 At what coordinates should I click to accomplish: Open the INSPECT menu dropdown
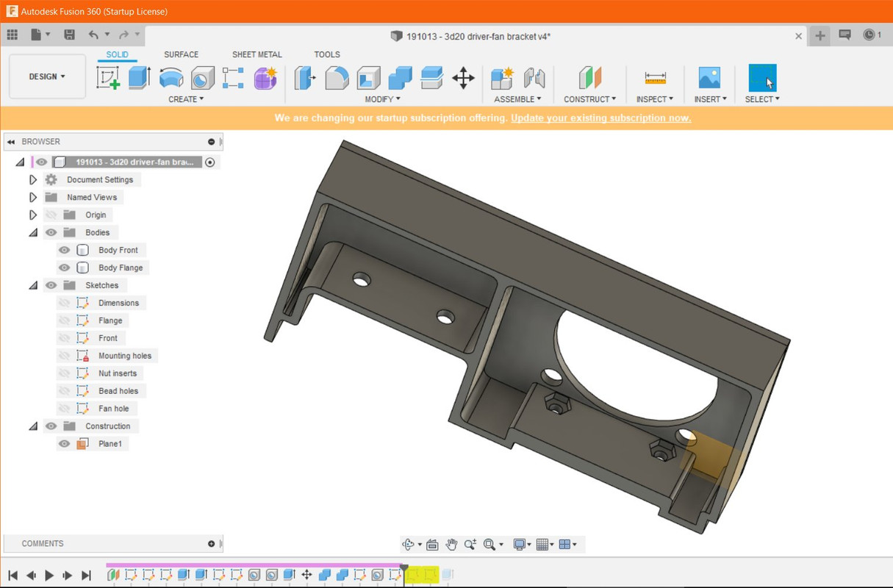pyautogui.click(x=655, y=99)
